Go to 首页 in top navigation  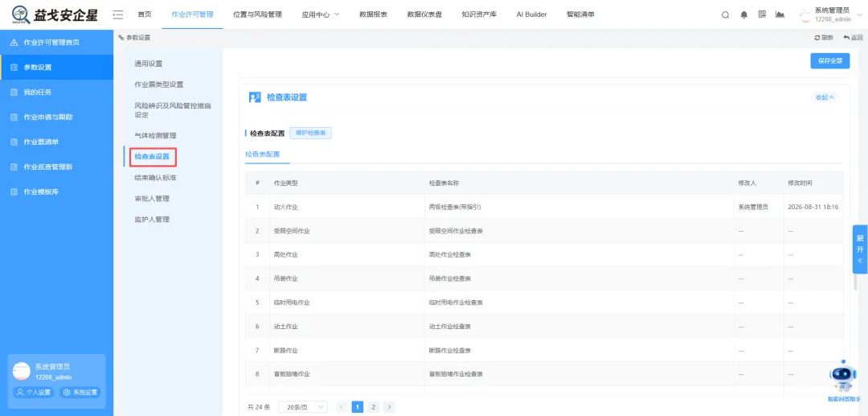[x=145, y=14]
